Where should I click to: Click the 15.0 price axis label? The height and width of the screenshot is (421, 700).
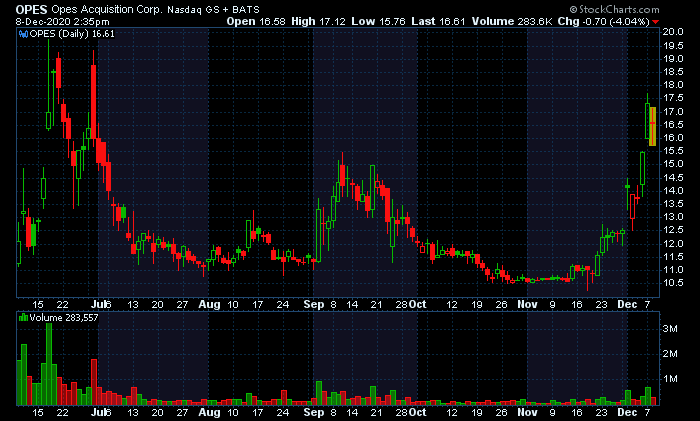[x=673, y=164]
